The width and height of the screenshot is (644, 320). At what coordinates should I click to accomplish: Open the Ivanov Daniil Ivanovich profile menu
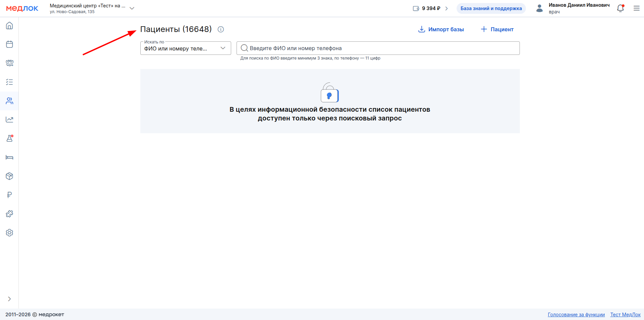coord(578,8)
